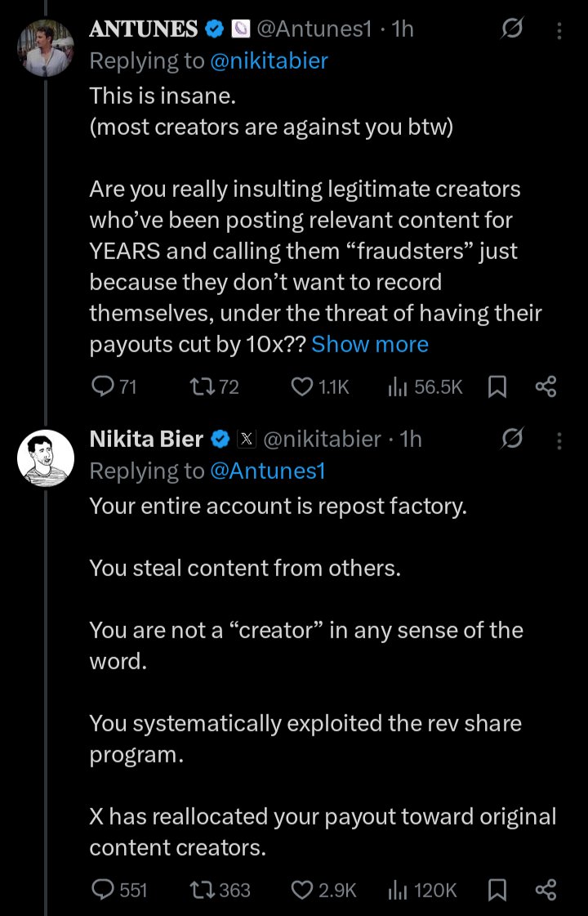Open Grok icon on ANTUNES tweet
Image resolution: width=588 pixels, height=916 pixels.
(512, 30)
